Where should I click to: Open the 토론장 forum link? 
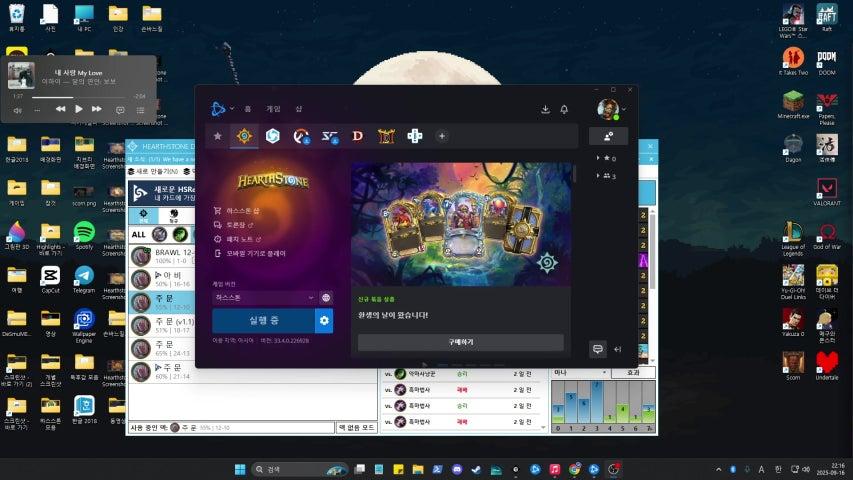(x=234, y=225)
